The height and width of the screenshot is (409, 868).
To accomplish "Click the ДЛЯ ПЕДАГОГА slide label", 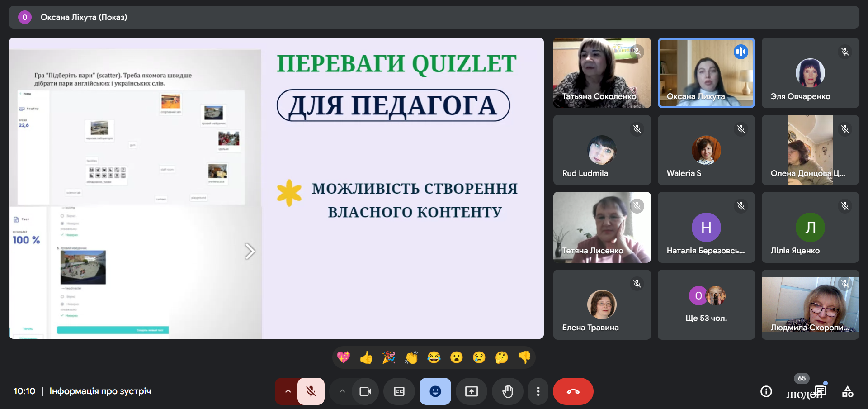I will pos(393,105).
